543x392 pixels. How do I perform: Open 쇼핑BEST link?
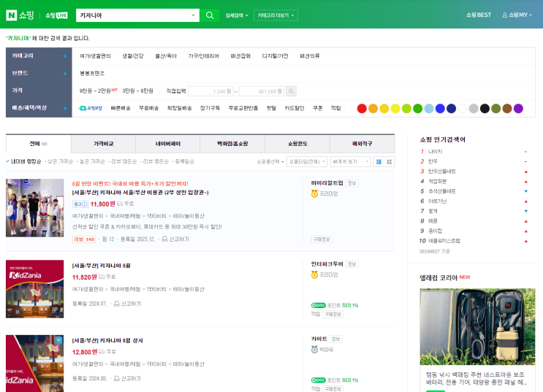[479, 15]
